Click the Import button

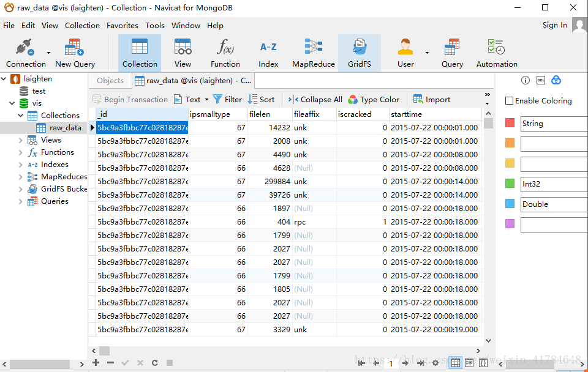pyautogui.click(x=432, y=99)
